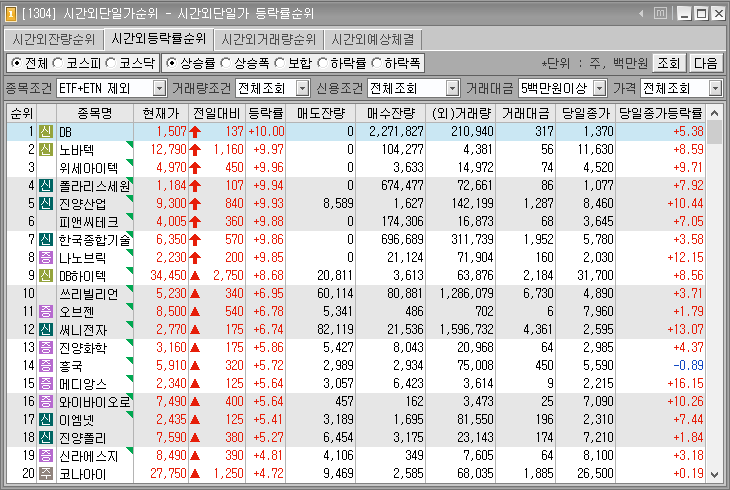
Task: Switch to the 시간외잔량순위 tab
Action: pos(54,40)
